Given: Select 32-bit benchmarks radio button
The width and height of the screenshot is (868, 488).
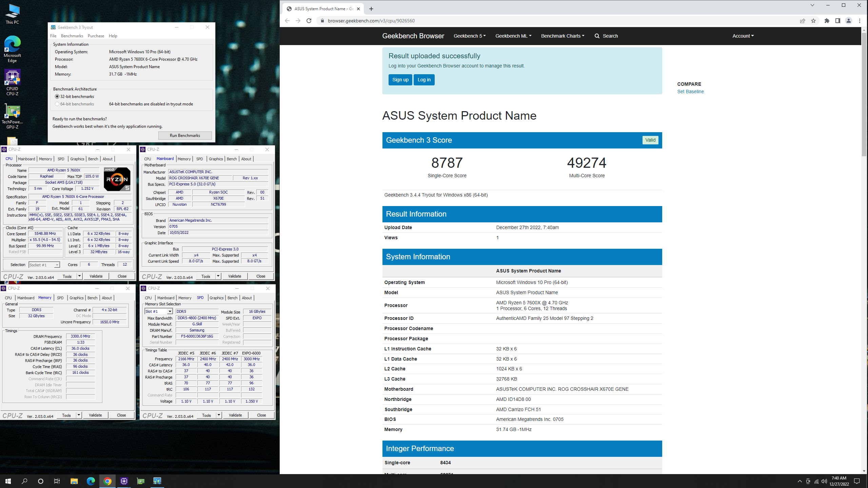Looking at the screenshot, I should point(57,97).
